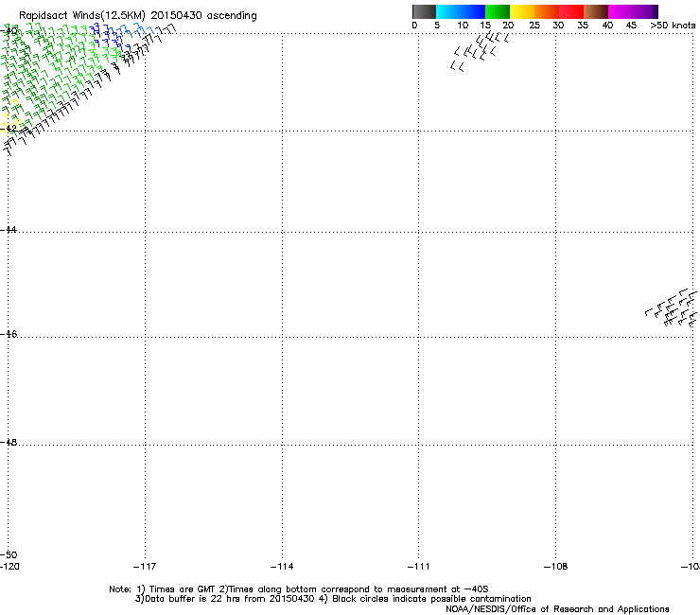The width and height of the screenshot is (700, 615).
Task: Select the brown 35-40 knots legend segment
Action: [x=596, y=11]
